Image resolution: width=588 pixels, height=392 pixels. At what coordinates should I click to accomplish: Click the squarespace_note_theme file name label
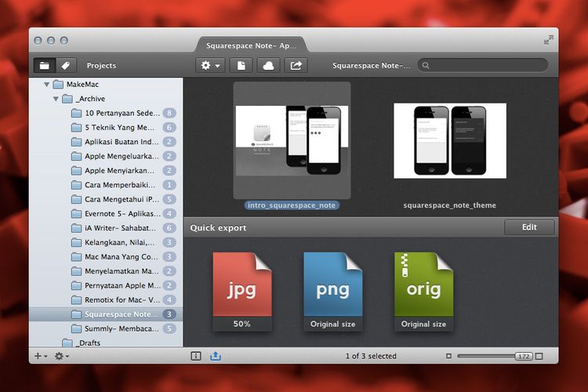coord(450,205)
